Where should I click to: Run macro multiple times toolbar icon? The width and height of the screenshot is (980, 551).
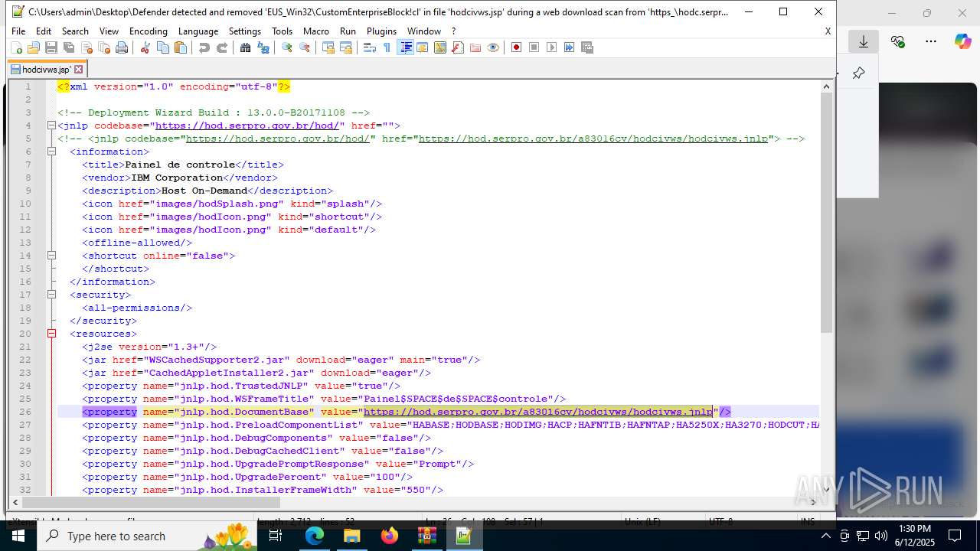pyautogui.click(x=569, y=47)
